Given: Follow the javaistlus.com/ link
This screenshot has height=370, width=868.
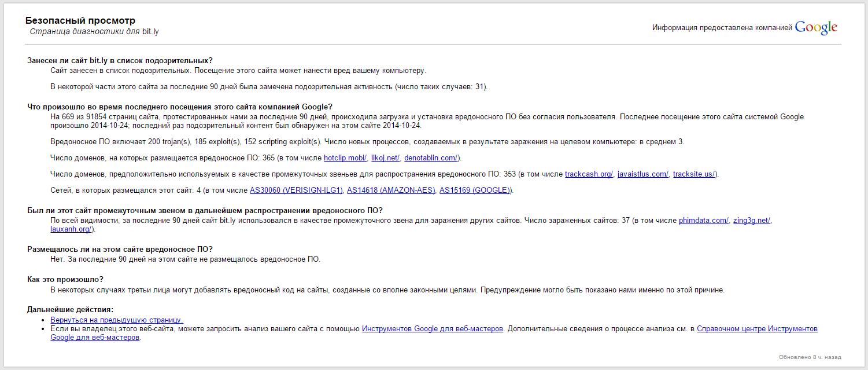Looking at the screenshot, I should (x=643, y=174).
